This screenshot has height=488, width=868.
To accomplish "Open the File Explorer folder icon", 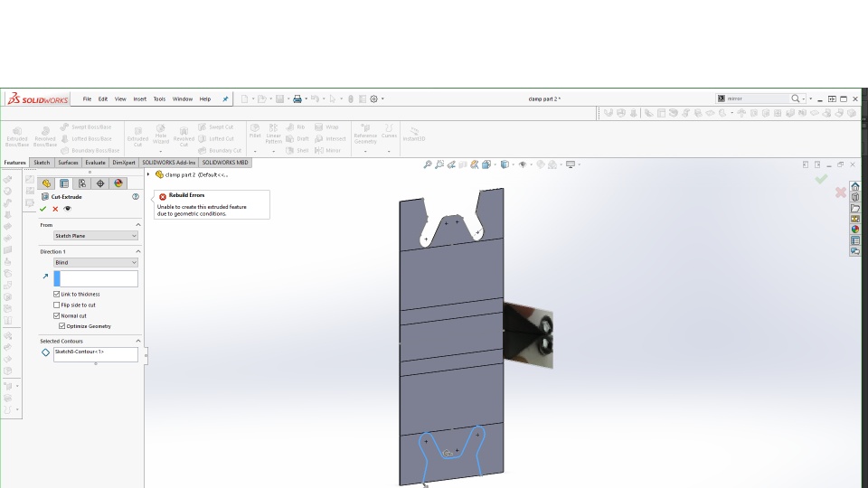I will coord(855,208).
